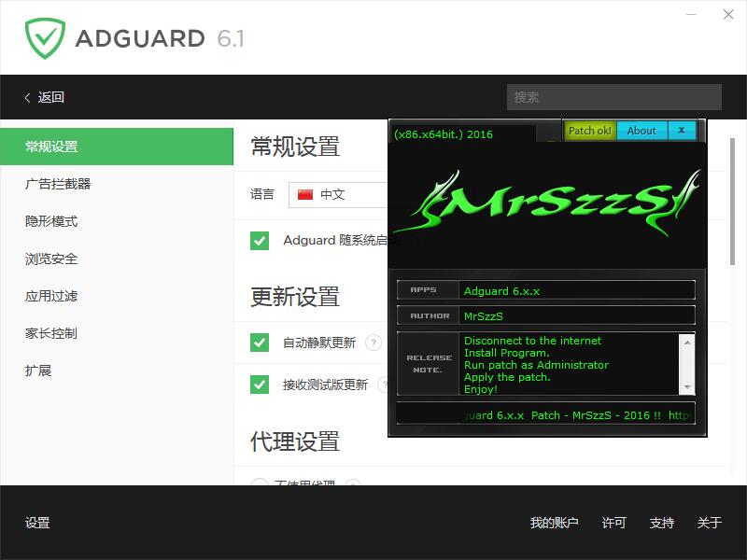The image size is (747, 560).
Task: Toggle 接收测试版更新 checkbox
Action: click(x=260, y=385)
